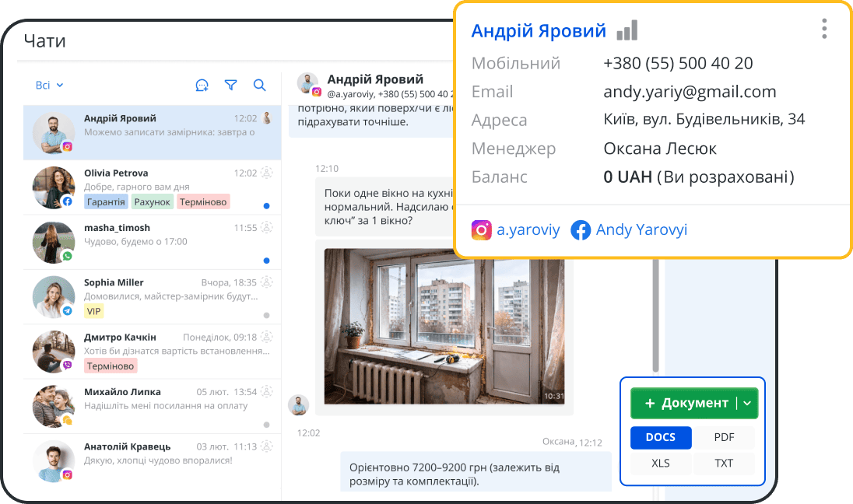Screen dimensions: 853x504
Task: Click the red Терміново tag in Дмитро Качкін's chat
Action: (111, 366)
